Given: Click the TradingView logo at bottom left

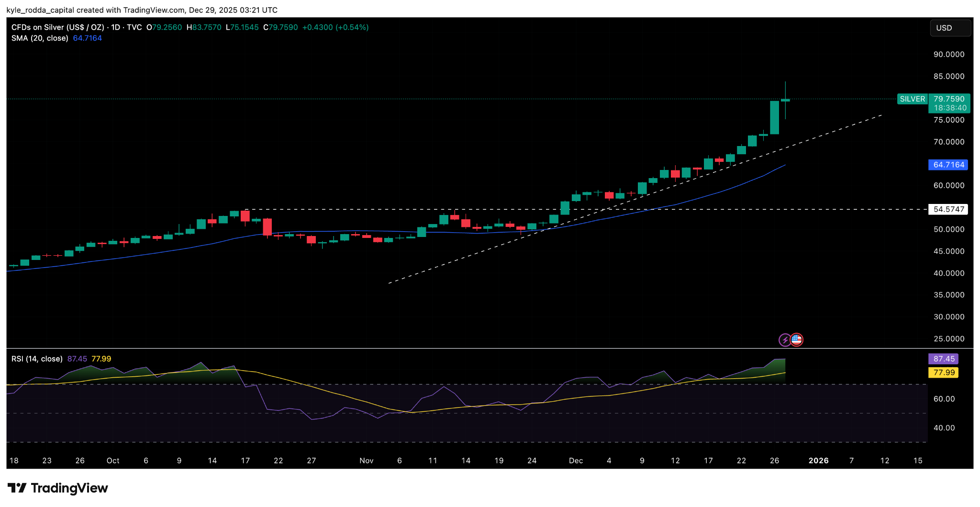Looking at the screenshot, I should pyautogui.click(x=58, y=488).
